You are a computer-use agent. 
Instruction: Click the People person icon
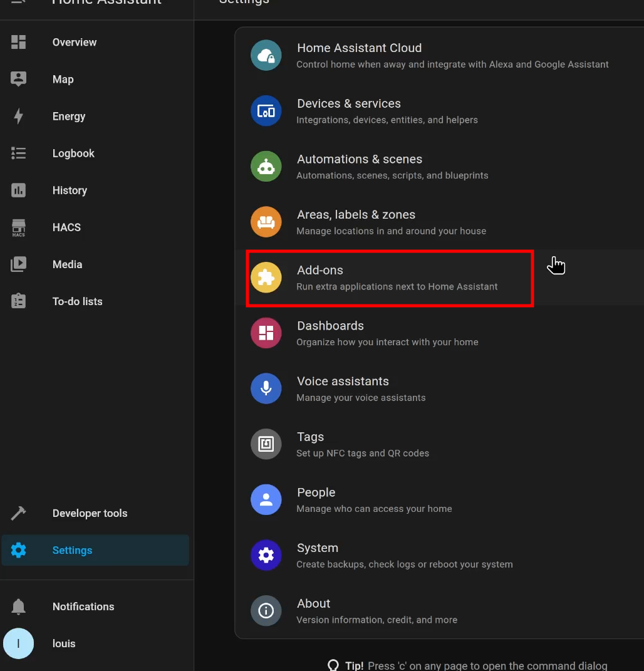[266, 499]
